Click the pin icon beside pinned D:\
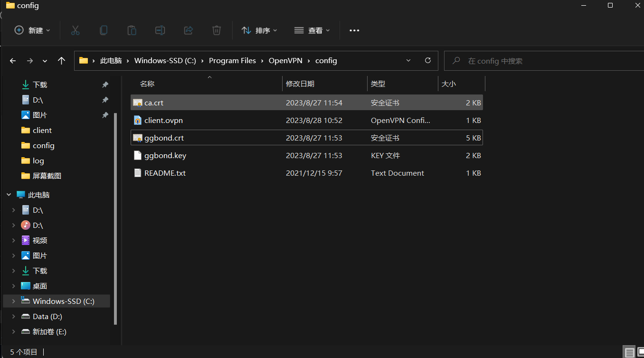This screenshot has width=644, height=358. (105, 100)
